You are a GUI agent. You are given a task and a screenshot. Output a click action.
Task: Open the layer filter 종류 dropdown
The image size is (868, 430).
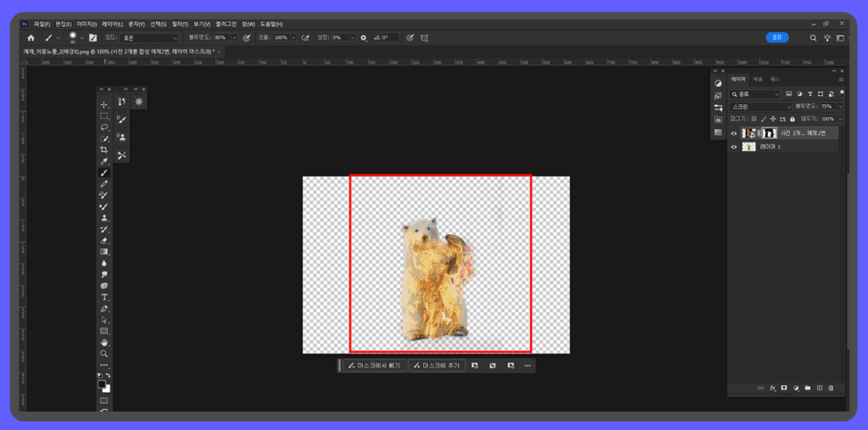click(754, 93)
